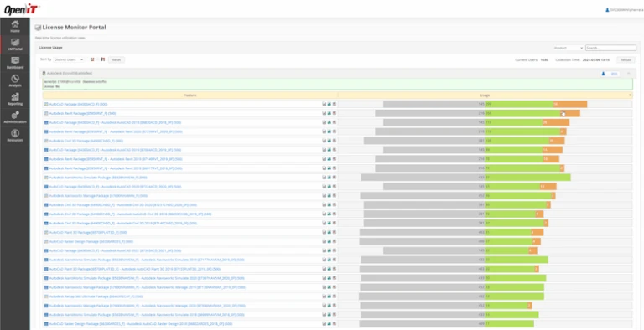Open Administration in the sidebar
Screen dimensions: 644x330
pyautogui.click(x=15, y=117)
